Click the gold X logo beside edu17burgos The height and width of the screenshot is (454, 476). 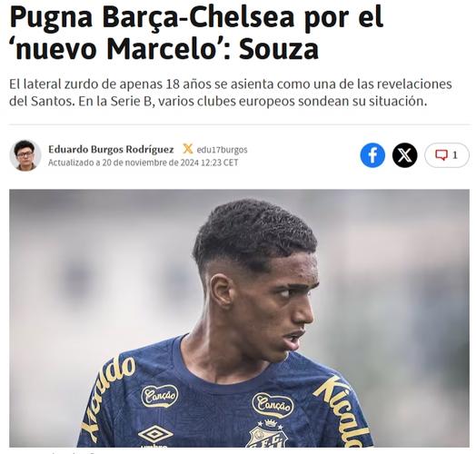pos(188,149)
